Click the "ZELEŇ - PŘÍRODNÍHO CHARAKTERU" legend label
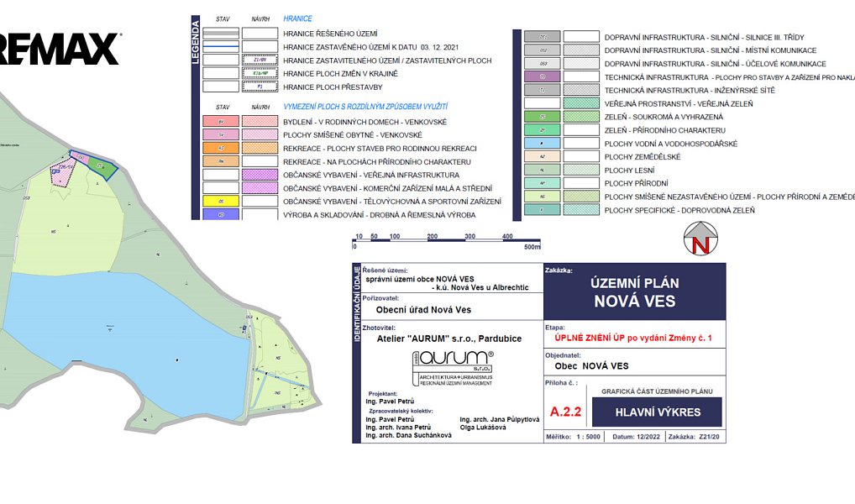Viewport: 855px width, 504px height. (664, 130)
